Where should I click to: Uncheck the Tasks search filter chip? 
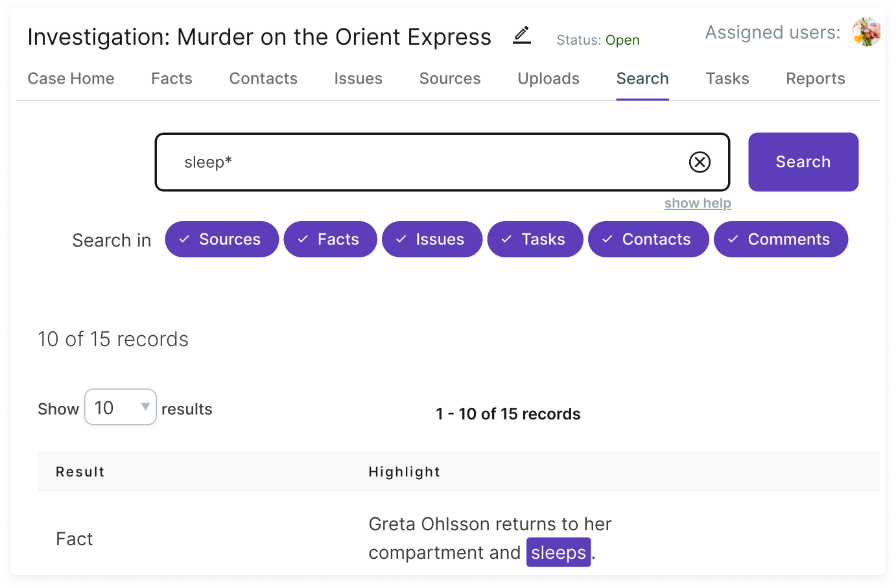[x=535, y=239]
